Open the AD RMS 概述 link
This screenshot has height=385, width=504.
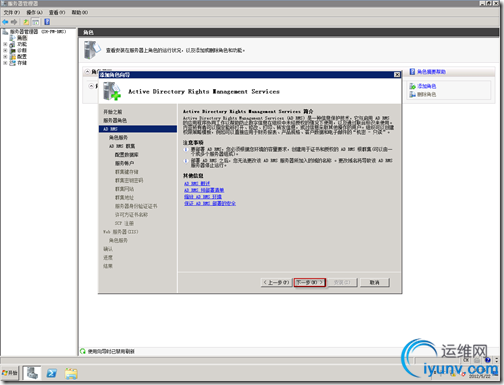coord(197,183)
